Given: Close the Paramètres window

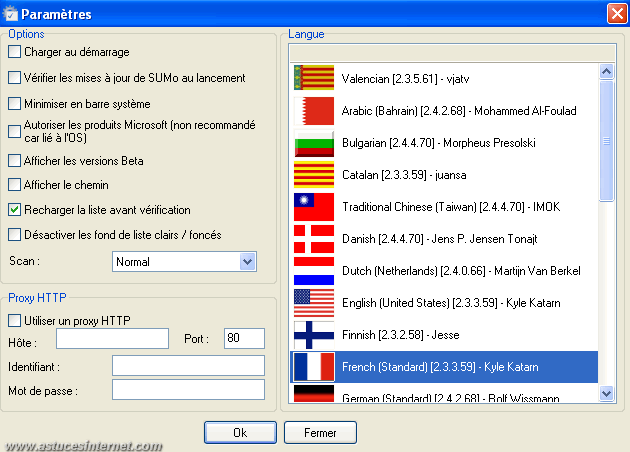Looking at the screenshot, I should point(617,14).
